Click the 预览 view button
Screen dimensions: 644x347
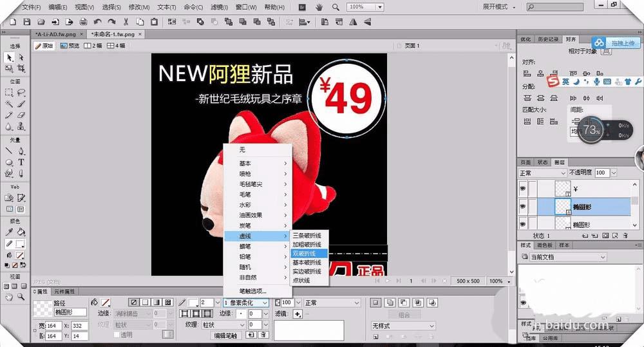pos(70,46)
